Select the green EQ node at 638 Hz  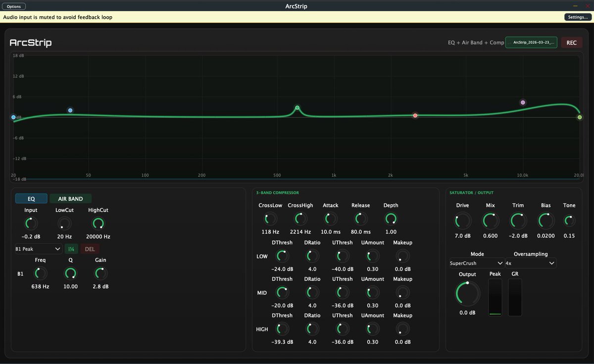[297, 107]
